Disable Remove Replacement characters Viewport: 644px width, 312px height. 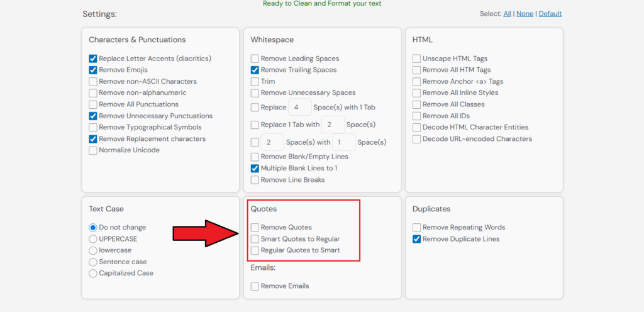(93, 139)
